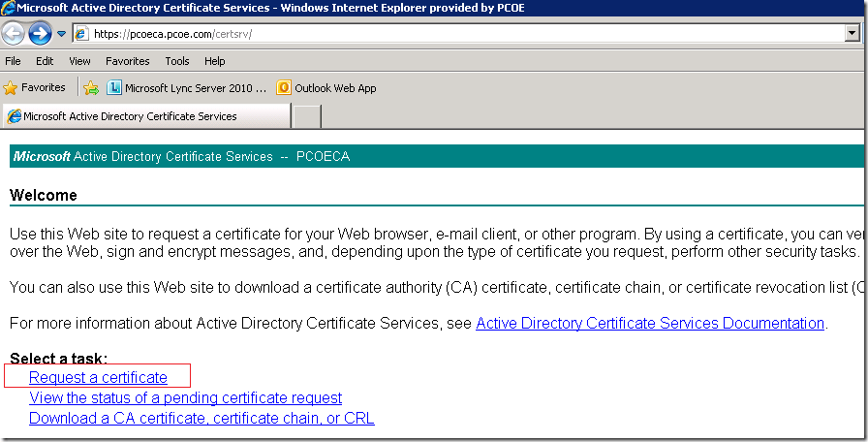Screen dimensions: 868x442
Task: Open Microsoft Lync Server 2010 favorite
Action: tap(187, 87)
